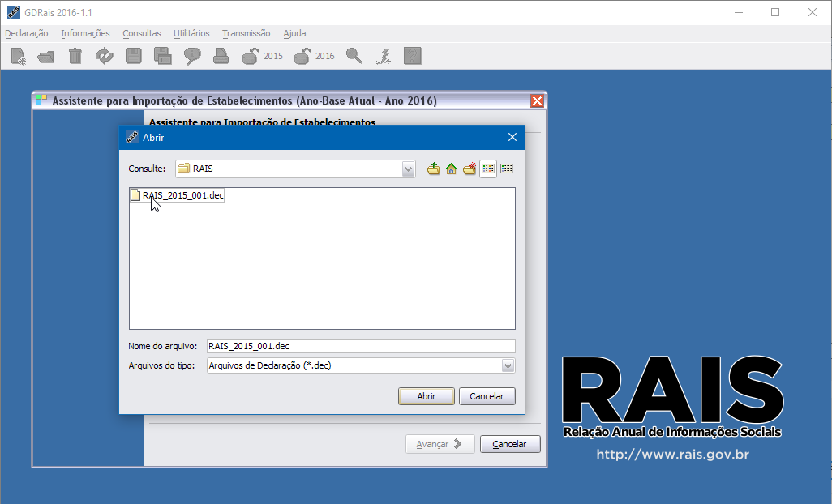This screenshot has height=504, width=832.
Task: Click the help question mark icon
Action: click(x=412, y=56)
